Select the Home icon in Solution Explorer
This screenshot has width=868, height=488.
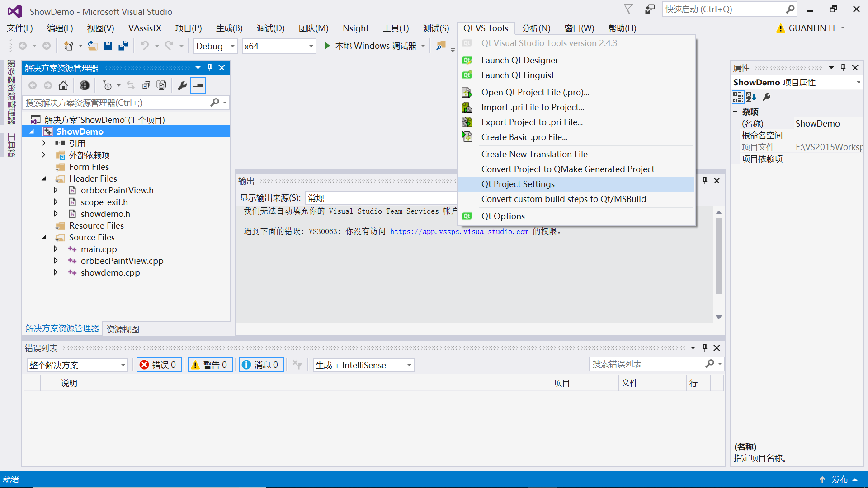[x=63, y=85]
